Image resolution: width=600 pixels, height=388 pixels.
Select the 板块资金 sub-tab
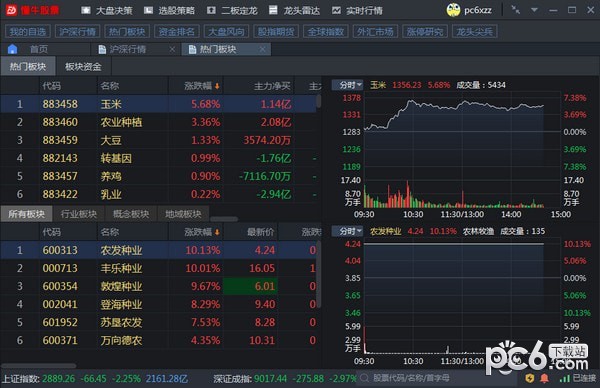(x=83, y=67)
